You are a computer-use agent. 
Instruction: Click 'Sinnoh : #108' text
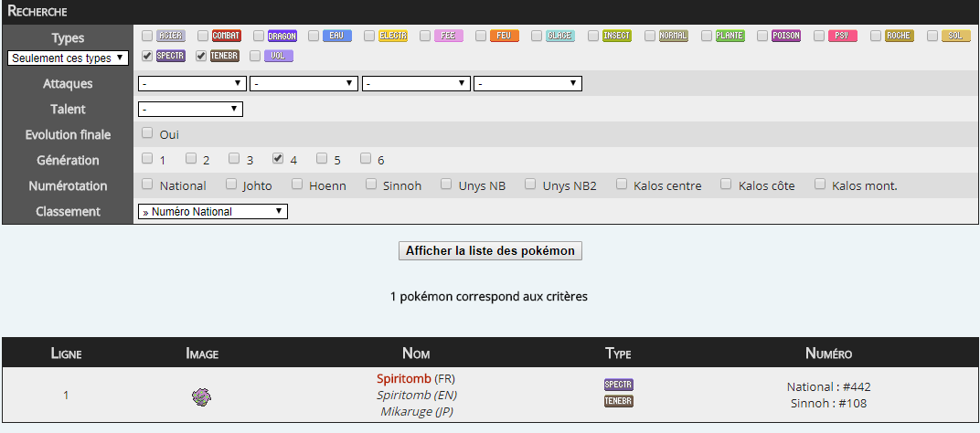[829, 403]
